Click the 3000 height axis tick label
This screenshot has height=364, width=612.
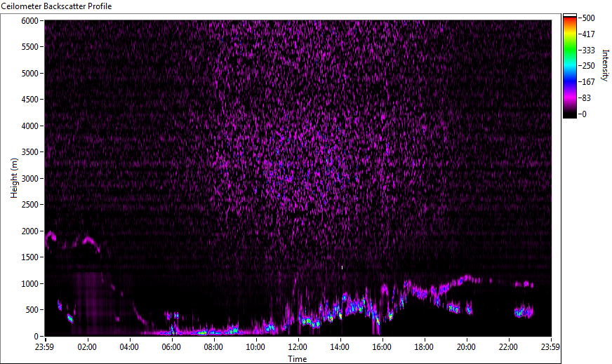coord(30,179)
